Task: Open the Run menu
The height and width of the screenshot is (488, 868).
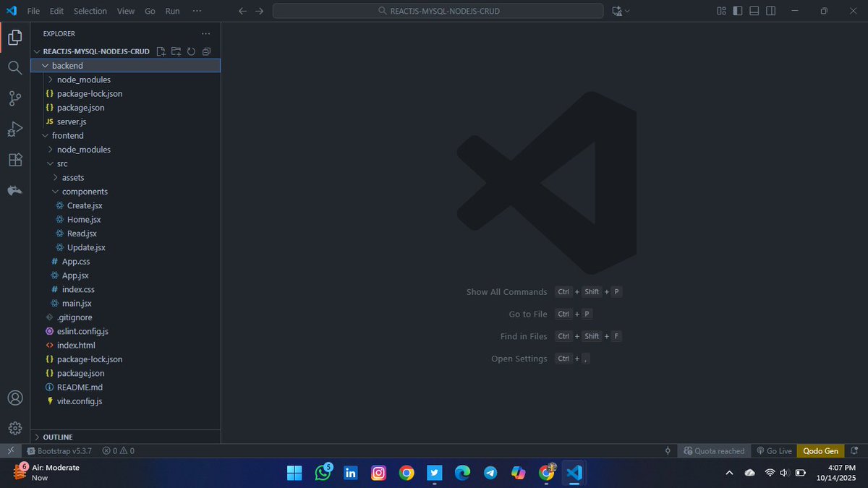Action: [172, 11]
